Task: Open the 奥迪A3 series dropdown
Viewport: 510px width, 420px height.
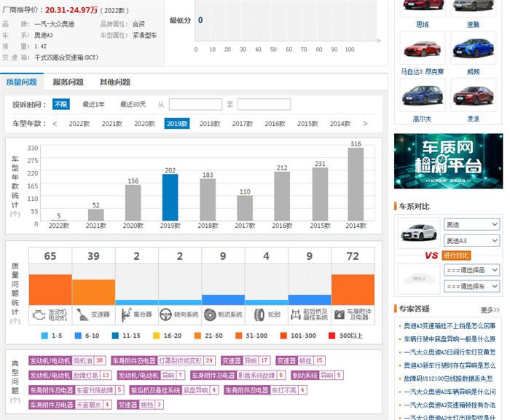Action: (x=471, y=241)
